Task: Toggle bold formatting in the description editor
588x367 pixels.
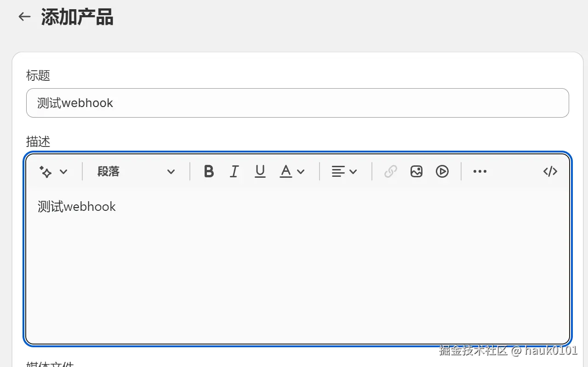Action: pos(208,171)
